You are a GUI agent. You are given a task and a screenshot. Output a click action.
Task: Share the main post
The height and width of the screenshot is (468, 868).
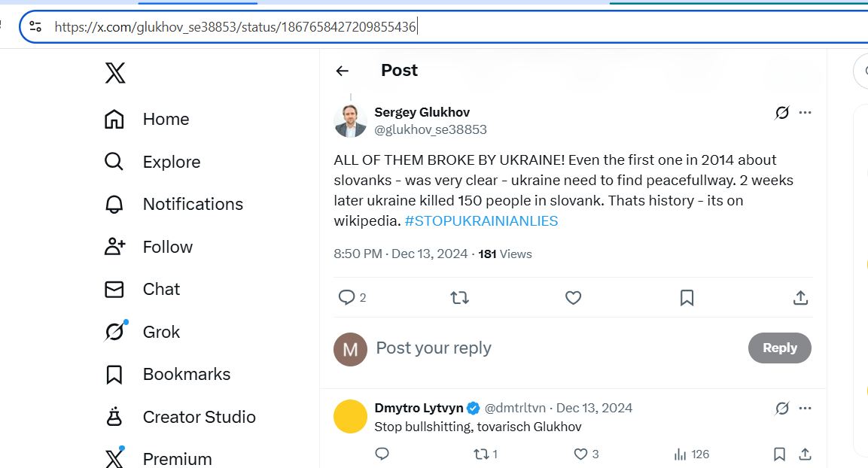(x=800, y=298)
